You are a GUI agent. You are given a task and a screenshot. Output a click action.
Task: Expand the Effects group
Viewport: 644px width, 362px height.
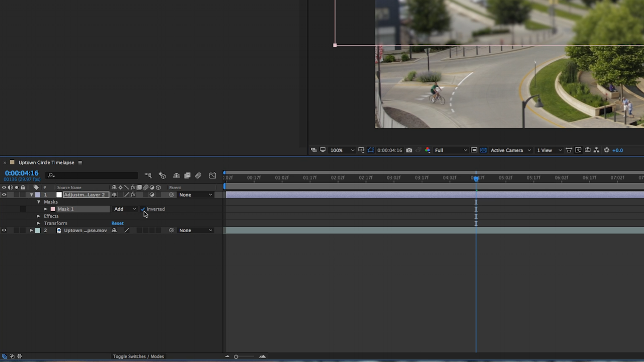39,216
